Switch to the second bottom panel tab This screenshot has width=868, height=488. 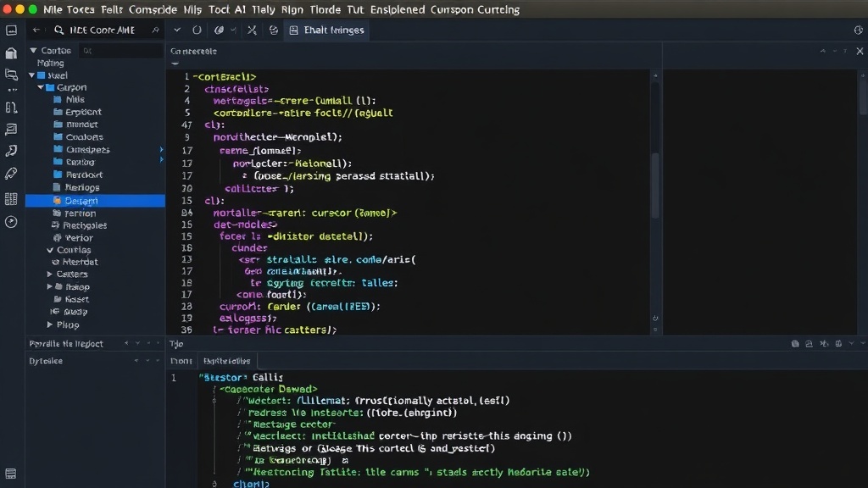pos(227,361)
